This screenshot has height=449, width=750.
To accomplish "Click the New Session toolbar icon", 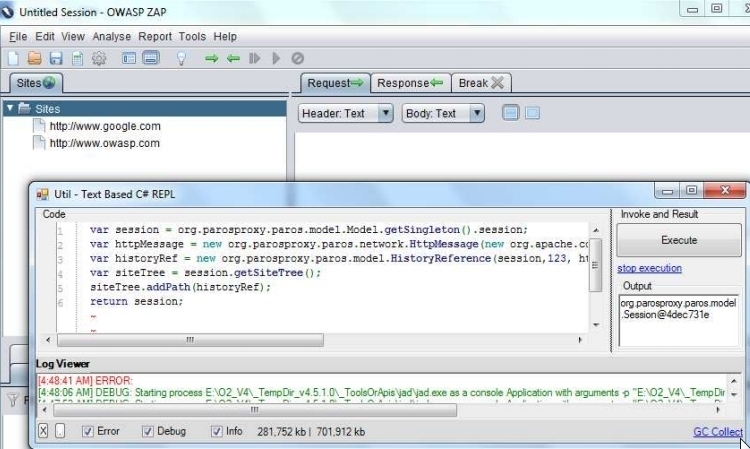I will point(13,59).
